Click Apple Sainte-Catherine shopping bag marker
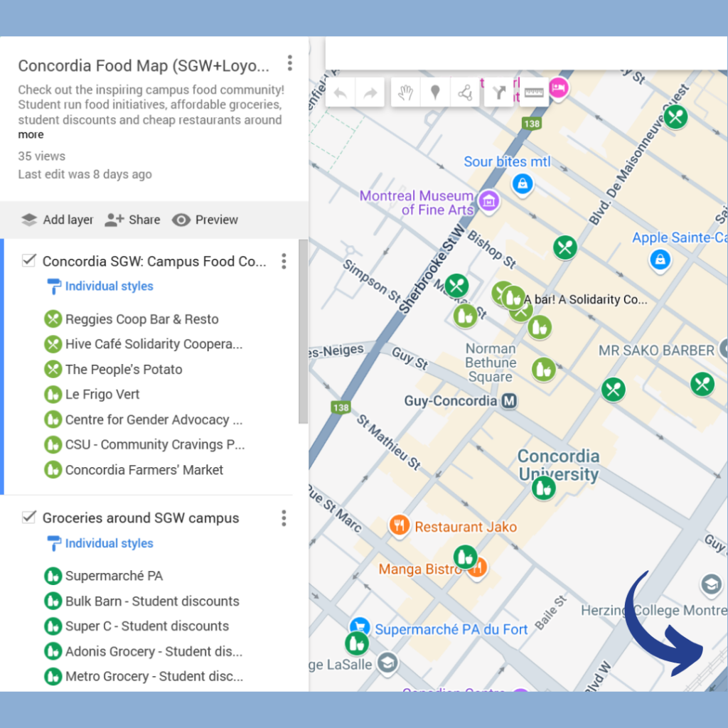 pos(660,259)
